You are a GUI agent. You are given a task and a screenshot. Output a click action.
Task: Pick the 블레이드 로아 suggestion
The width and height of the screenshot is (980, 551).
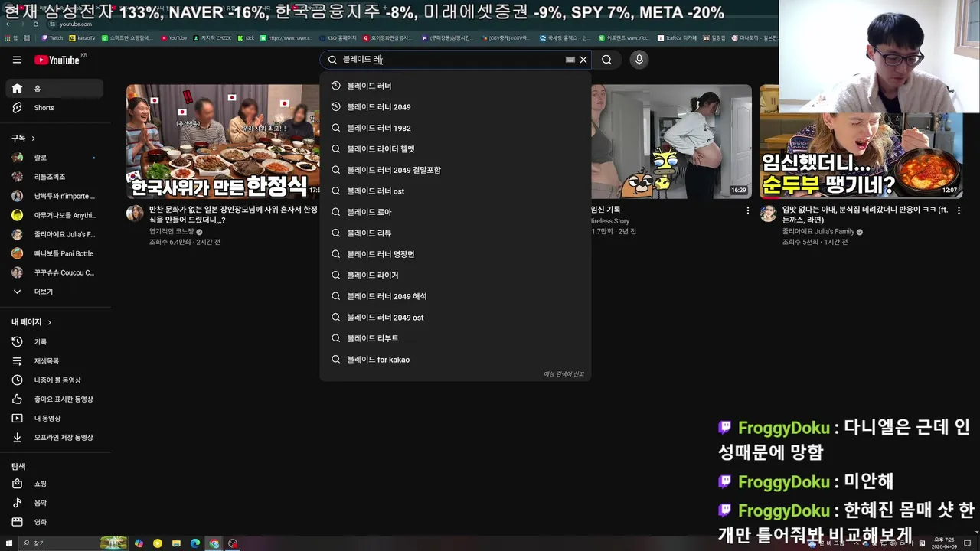point(455,212)
